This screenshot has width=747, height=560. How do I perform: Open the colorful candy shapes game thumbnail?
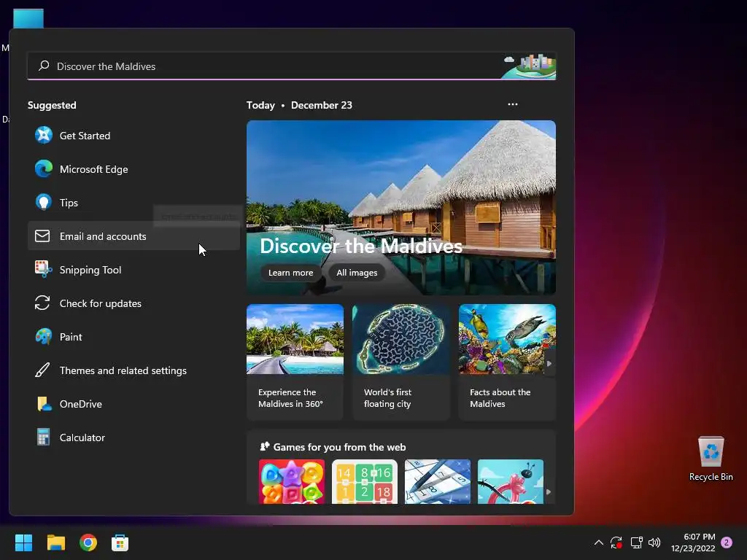click(292, 481)
